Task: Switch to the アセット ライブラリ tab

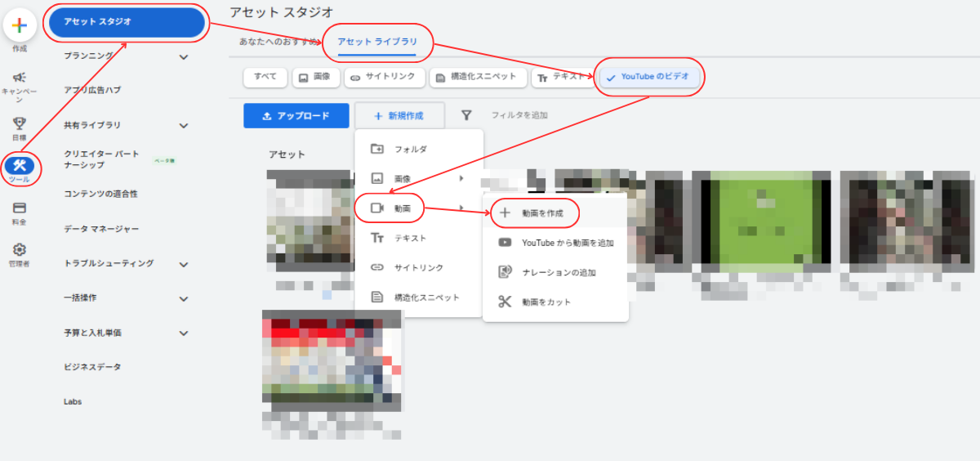Action: pyautogui.click(x=377, y=41)
